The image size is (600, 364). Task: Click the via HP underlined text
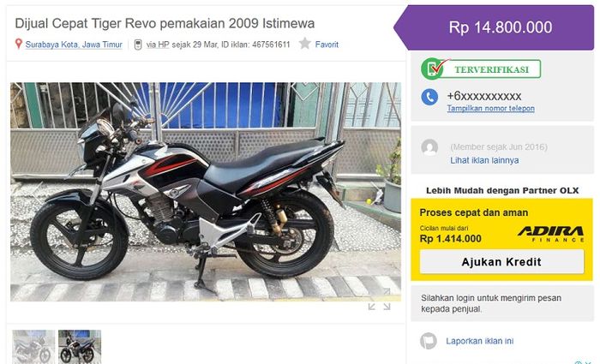pos(158,45)
